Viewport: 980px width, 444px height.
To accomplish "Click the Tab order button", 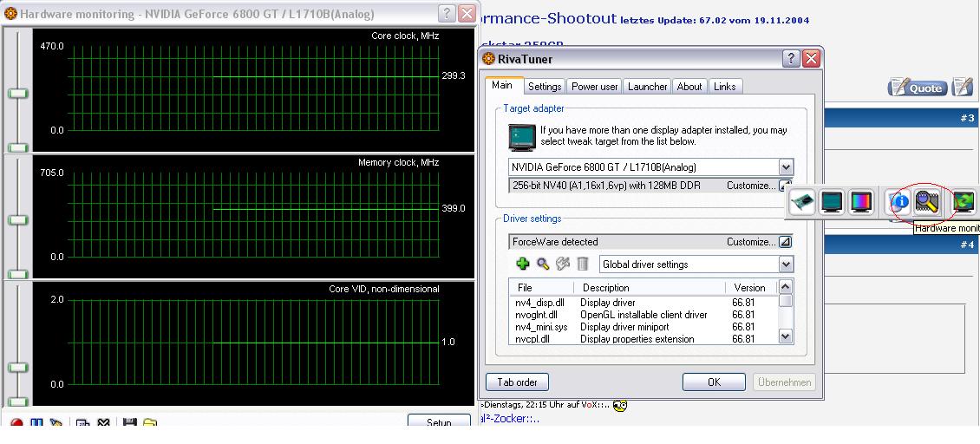I will click(x=517, y=382).
